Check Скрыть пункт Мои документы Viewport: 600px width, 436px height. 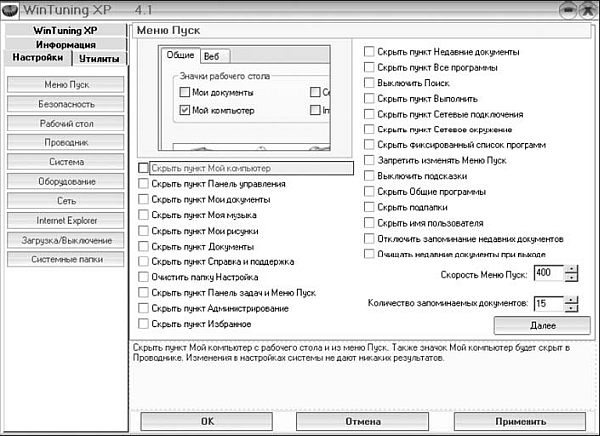143,199
